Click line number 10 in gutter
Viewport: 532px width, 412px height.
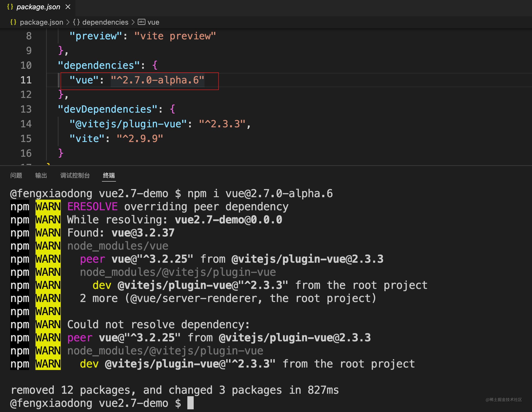26,65
